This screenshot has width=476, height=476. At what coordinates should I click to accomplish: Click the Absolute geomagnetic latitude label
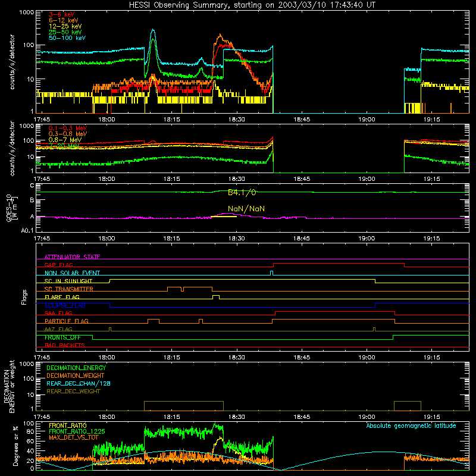pos(411,426)
